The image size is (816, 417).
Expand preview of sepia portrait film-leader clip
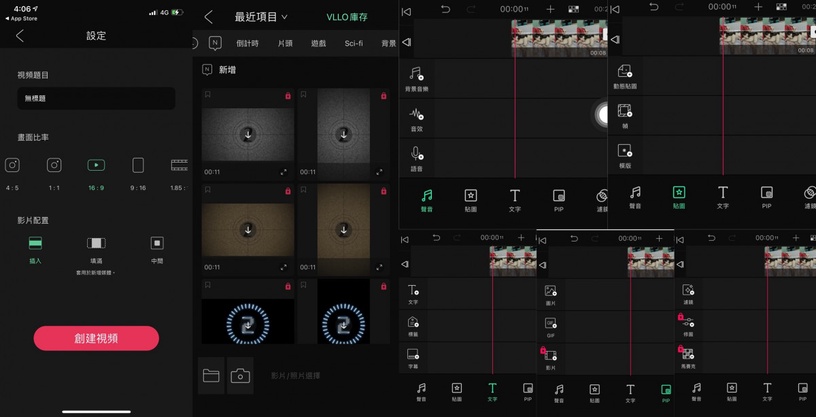379,268
